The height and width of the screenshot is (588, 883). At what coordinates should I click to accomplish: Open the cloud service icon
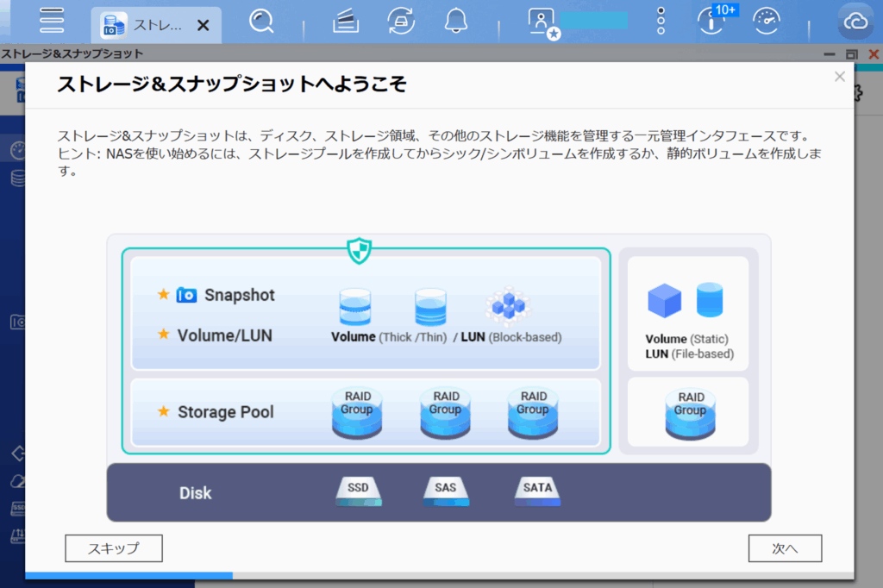855,22
